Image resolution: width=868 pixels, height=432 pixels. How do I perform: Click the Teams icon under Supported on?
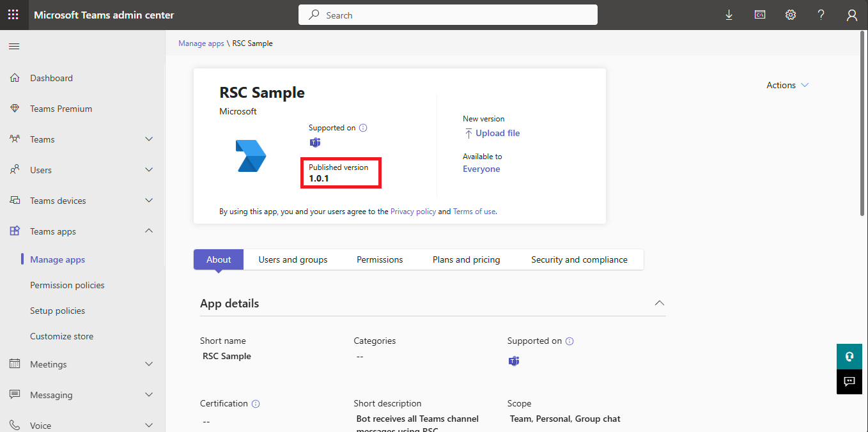(x=314, y=143)
